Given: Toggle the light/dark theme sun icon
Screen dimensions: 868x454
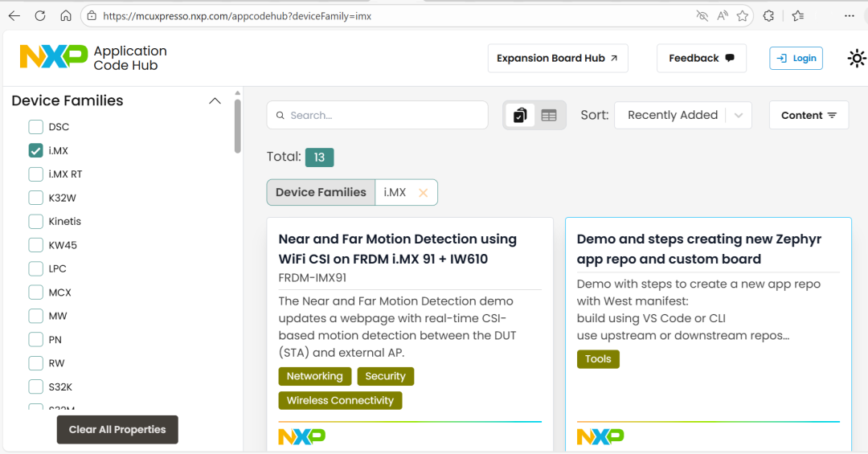Looking at the screenshot, I should point(857,58).
